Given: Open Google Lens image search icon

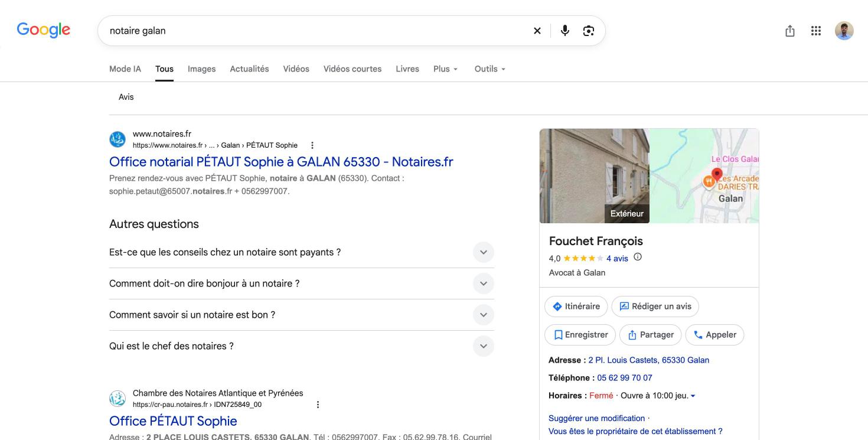Looking at the screenshot, I should pos(589,31).
